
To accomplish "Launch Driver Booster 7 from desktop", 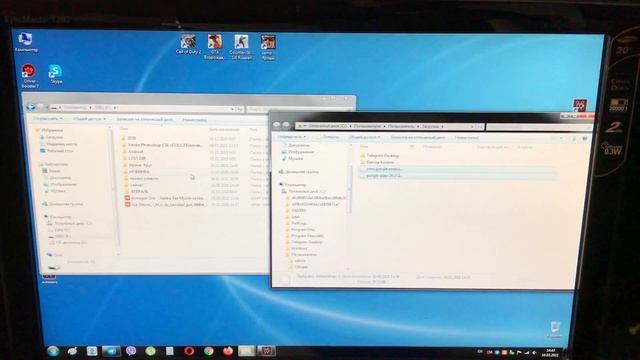I will [29, 76].
